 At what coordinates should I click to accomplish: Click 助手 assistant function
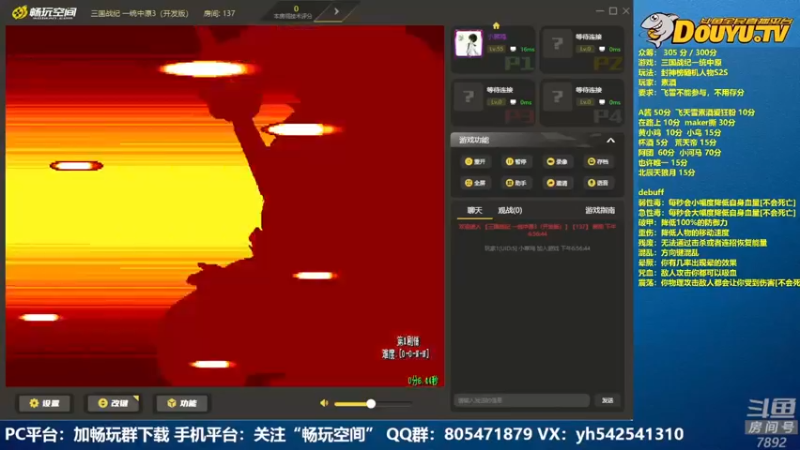click(x=516, y=183)
